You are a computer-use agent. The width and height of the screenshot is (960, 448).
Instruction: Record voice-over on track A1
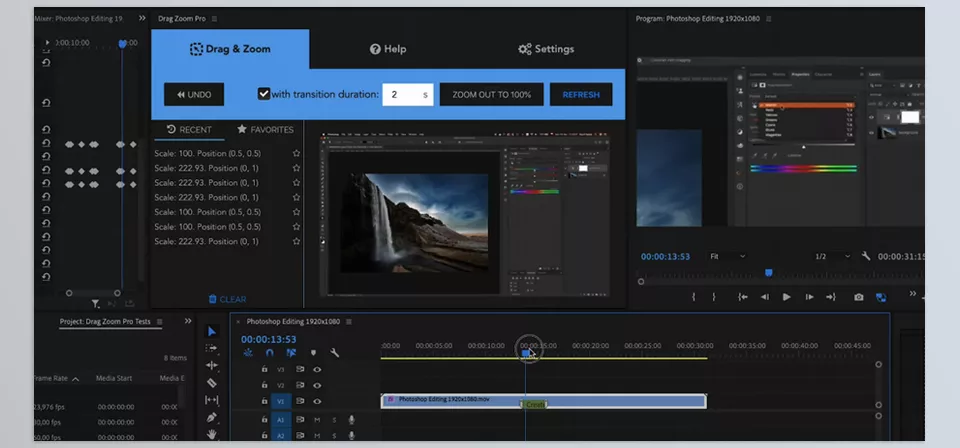click(351, 420)
